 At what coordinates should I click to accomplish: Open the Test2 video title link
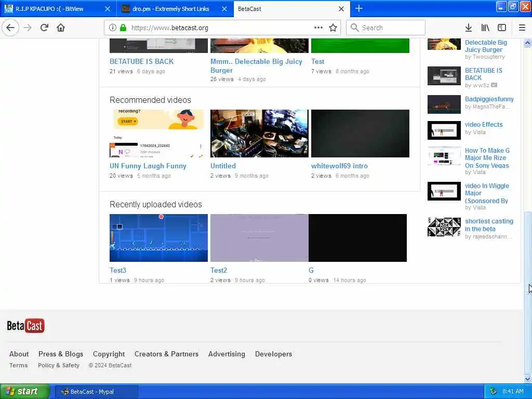point(219,270)
